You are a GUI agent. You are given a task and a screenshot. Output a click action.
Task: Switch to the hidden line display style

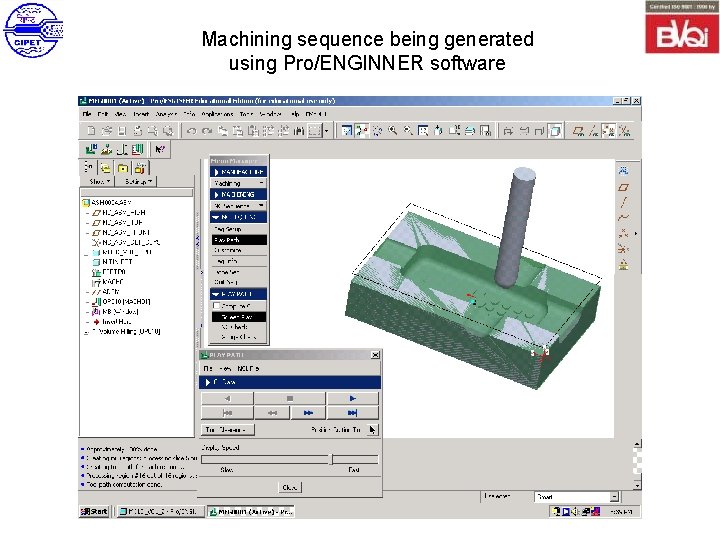(524, 131)
